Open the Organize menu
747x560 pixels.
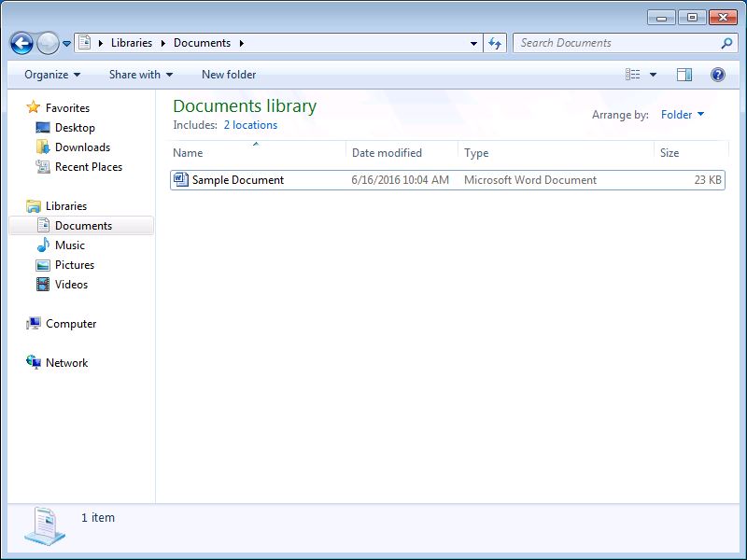pyautogui.click(x=52, y=75)
